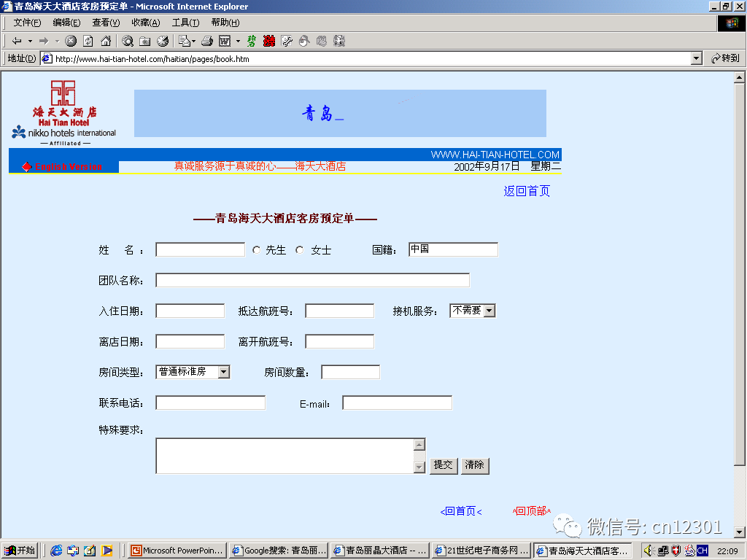This screenshot has width=747, height=560.
Task: Click in the 房间数量 field
Action: [351, 372]
